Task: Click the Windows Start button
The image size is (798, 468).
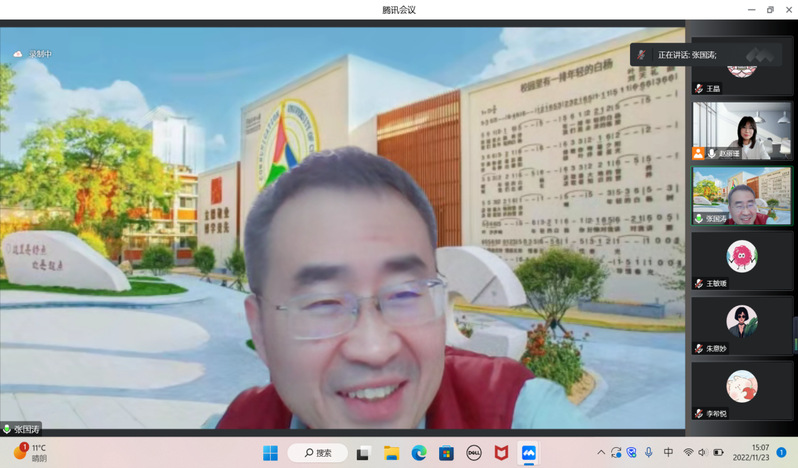Action: 270,453
